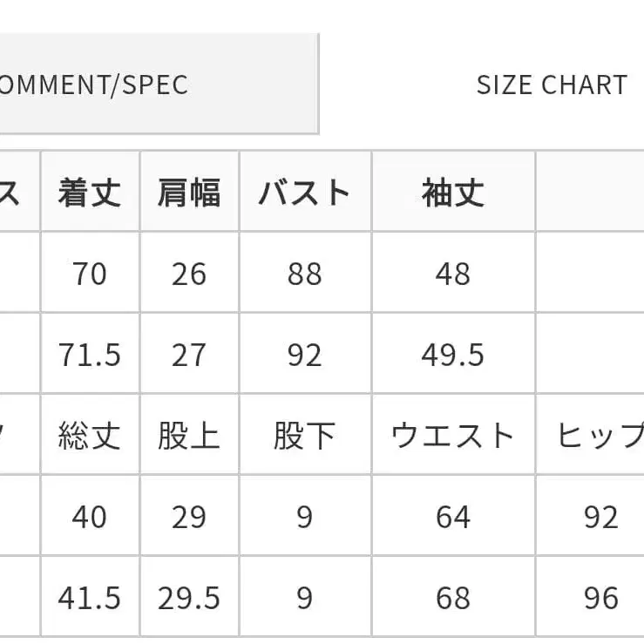Select the 股上 value 29.5
The image size is (644, 644).
coord(188,599)
